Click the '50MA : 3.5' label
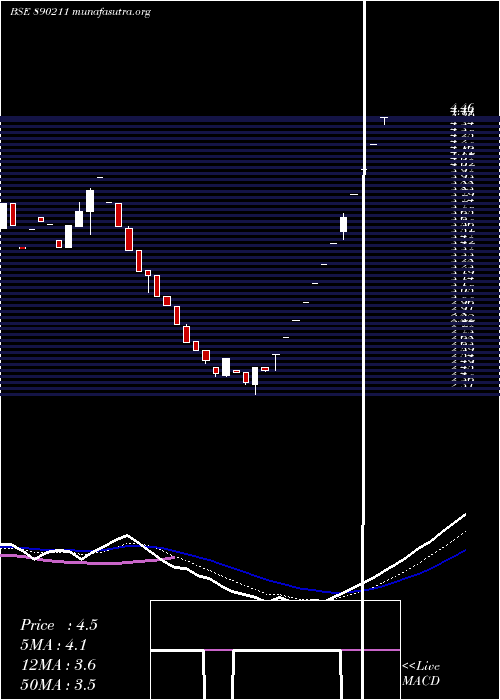Screen dimensions: 500x700 (x=58, y=684)
